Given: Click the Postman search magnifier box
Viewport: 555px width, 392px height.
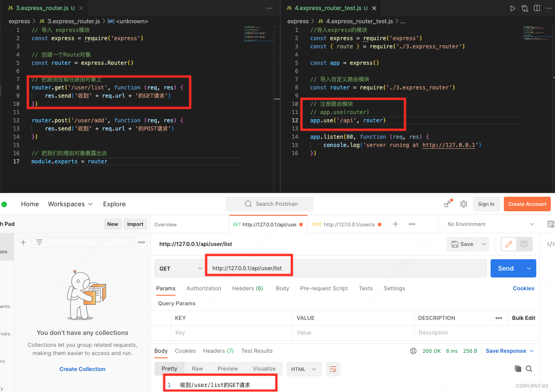Looking at the screenshot, I should [x=270, y=204].
